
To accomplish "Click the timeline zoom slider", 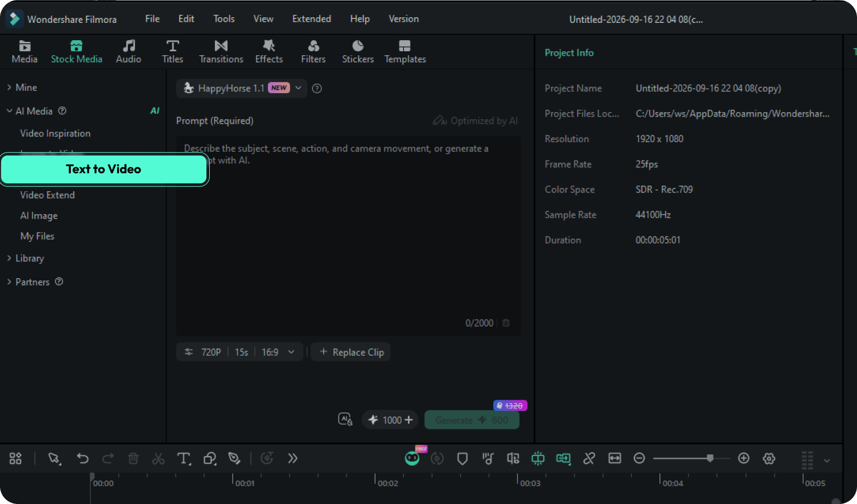I will point(692,458).
